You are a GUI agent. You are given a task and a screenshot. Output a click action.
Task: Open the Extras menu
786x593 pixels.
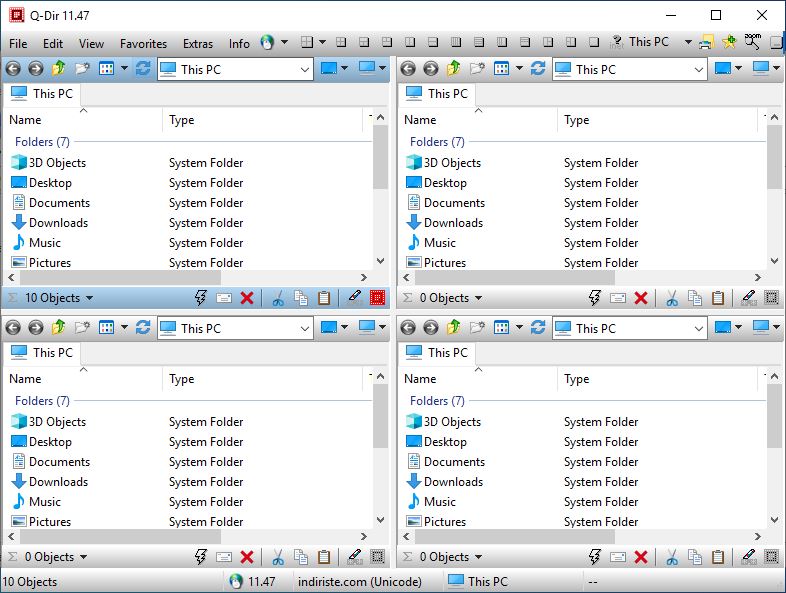click(x=198, y=44)
